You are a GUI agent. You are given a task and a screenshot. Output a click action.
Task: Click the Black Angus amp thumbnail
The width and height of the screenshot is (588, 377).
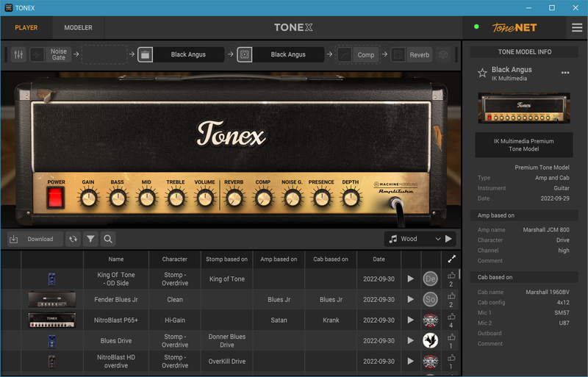(524, 108)
